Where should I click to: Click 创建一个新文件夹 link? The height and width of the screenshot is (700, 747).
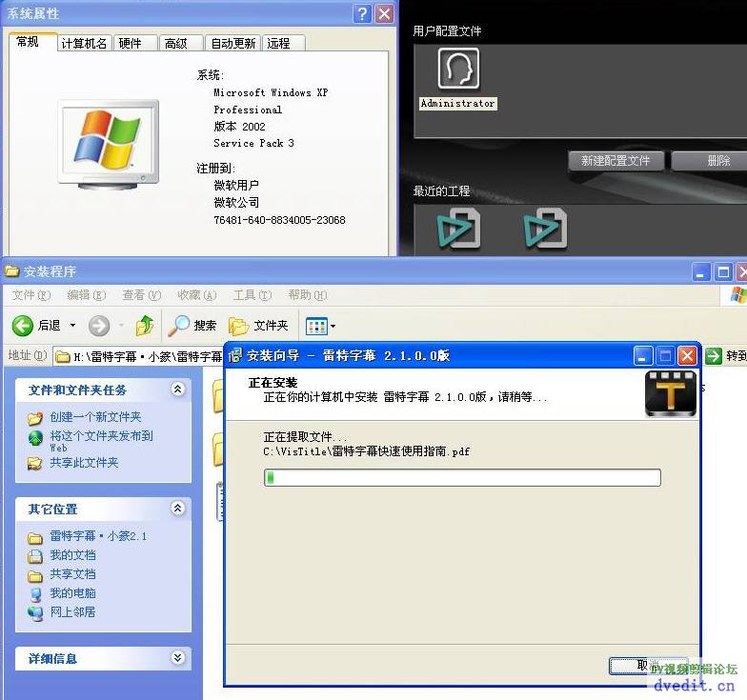[95, 417]
